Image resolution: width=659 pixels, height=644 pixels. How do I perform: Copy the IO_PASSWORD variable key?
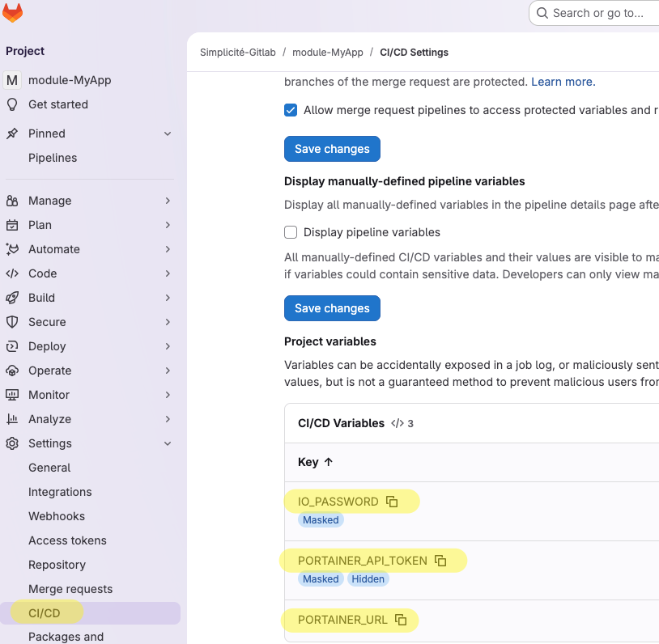(x=393, y=501)
